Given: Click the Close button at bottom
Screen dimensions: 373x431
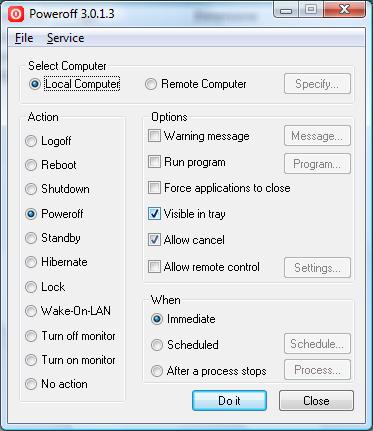Looking at the screenshot, I should click(316, 400).
